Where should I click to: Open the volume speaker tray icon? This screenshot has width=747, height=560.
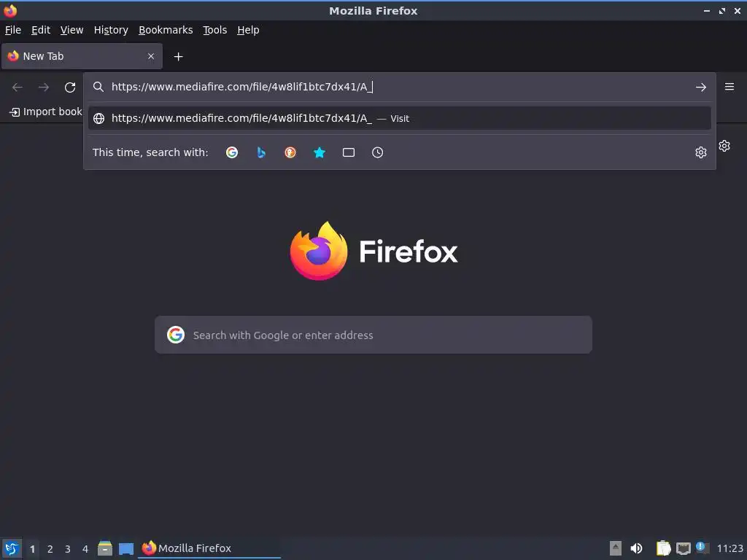[636, 548]
